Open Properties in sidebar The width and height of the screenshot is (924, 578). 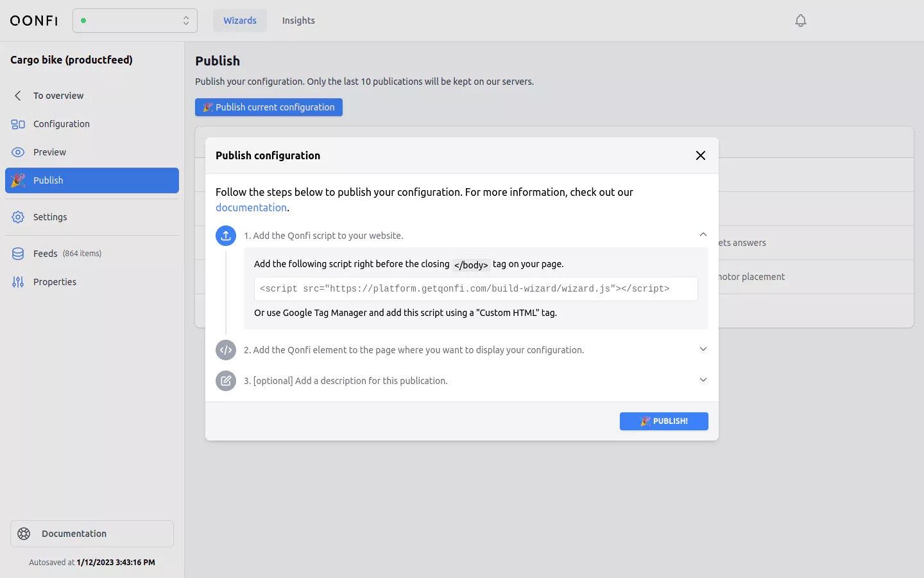tap(92, 282)
